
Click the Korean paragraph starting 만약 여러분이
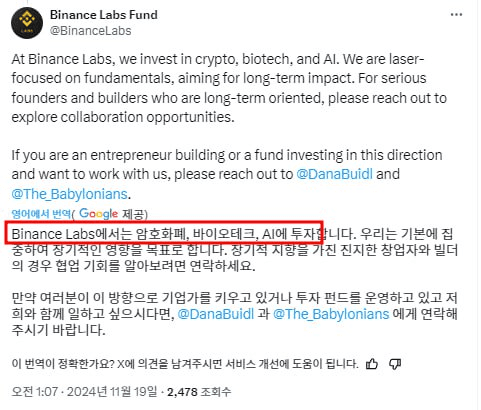coord(234,314)
